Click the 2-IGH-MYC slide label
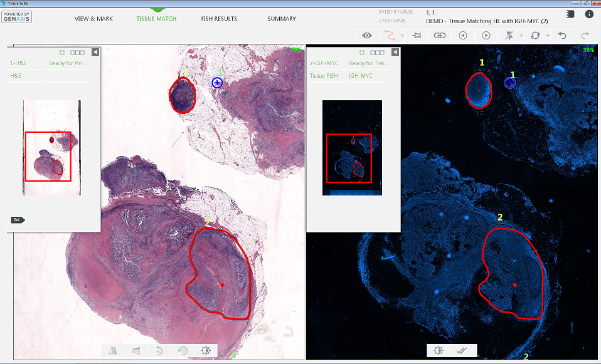 pos(324,63)
